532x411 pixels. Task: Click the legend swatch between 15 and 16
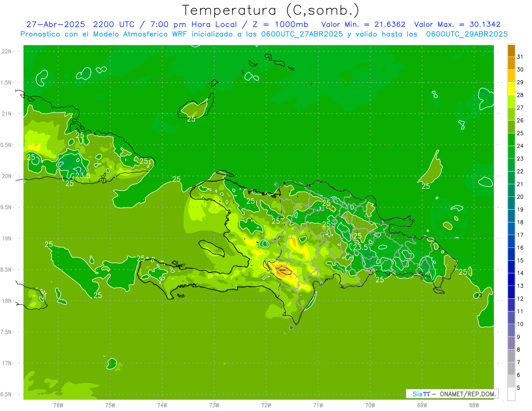[511, 254]
